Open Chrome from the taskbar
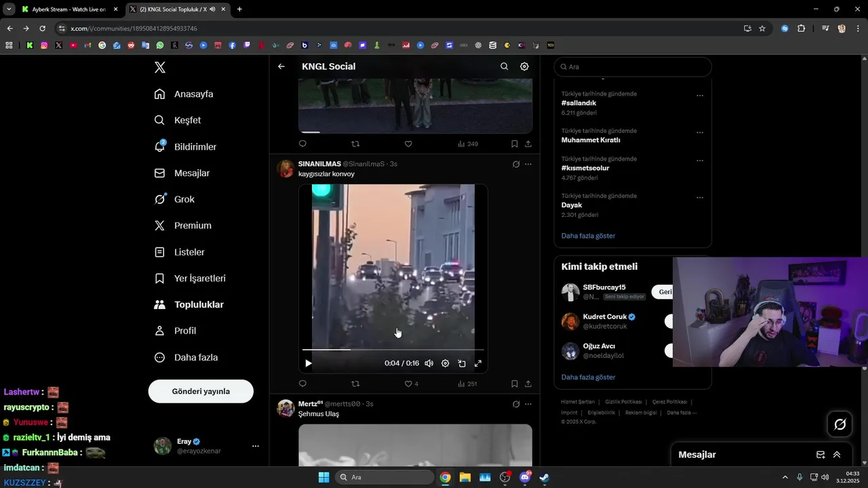This screenshot has height=488, width=868. point(445,477)
